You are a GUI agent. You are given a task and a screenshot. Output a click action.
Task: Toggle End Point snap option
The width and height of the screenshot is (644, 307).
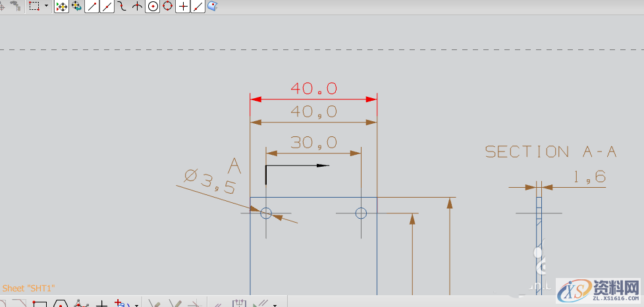92,7
